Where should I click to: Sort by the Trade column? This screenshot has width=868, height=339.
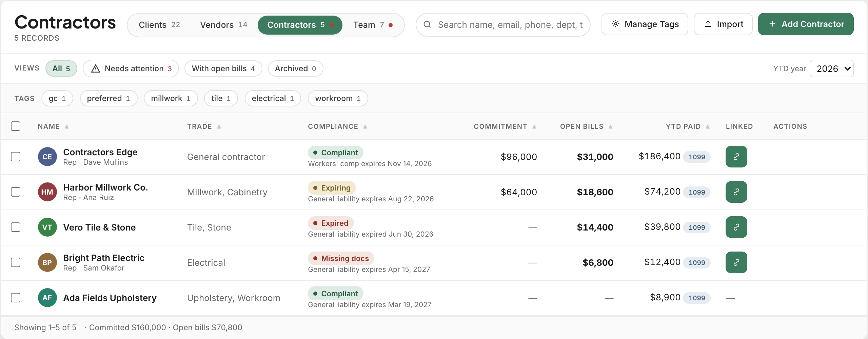click(x=204, y=126)
